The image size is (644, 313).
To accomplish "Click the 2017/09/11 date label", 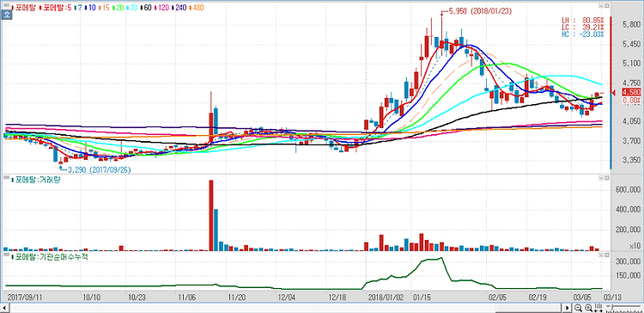I will [26, 297].
